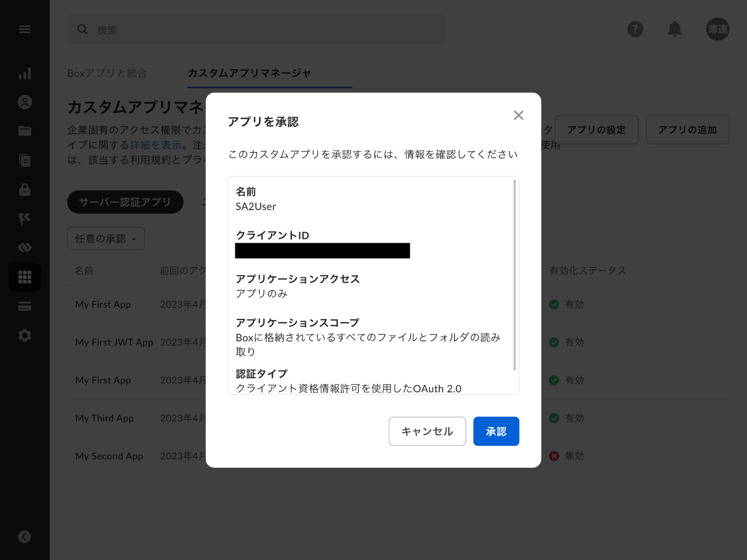Open the Relay flag icon in sidebar
The height and width of the screenshot is (560, 747).
click(x=25, y=219)
